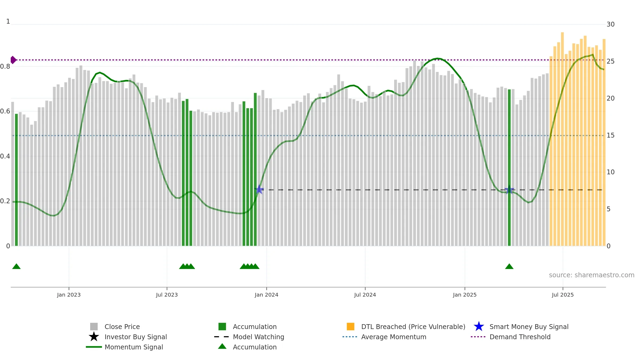644x362 pixels.
Task: Click the purple diamond Demand Threshold marker
Action: (13, 60)
